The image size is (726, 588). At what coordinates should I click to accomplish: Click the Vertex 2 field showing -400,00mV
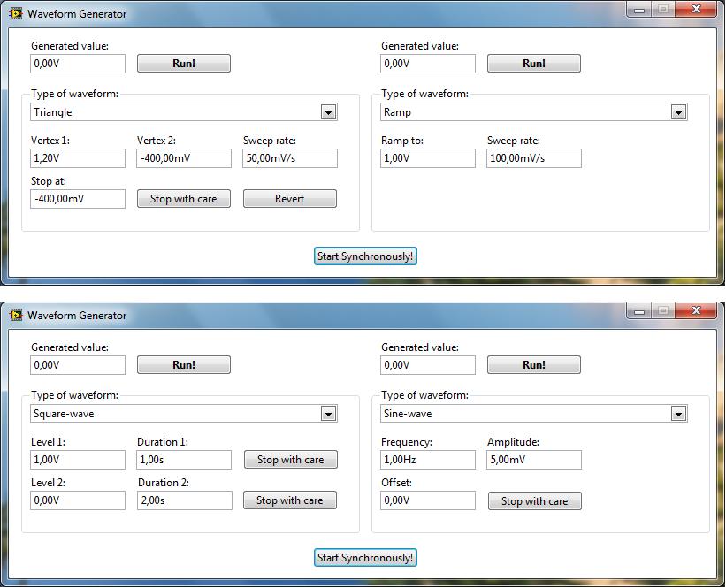pos(184,158)
